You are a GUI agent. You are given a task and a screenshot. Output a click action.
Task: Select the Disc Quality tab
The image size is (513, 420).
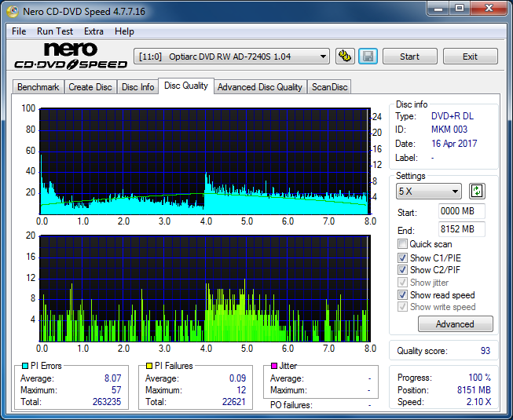tap(186, 86)
